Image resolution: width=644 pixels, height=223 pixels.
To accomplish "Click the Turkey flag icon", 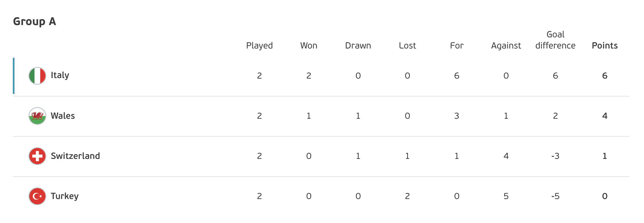I will coord(37,196).
